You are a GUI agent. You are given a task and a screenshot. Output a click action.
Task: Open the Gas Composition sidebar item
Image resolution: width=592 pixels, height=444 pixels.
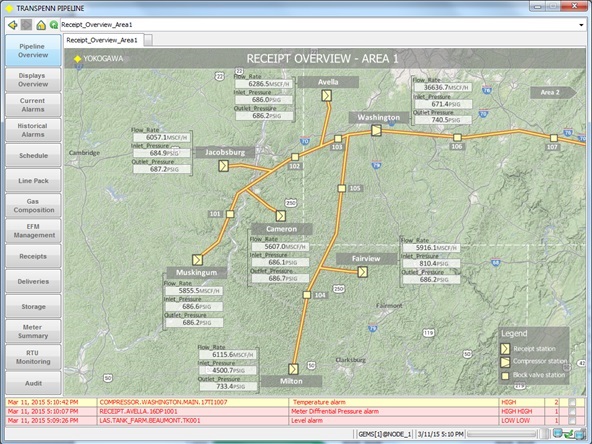(x=33, y=206)
